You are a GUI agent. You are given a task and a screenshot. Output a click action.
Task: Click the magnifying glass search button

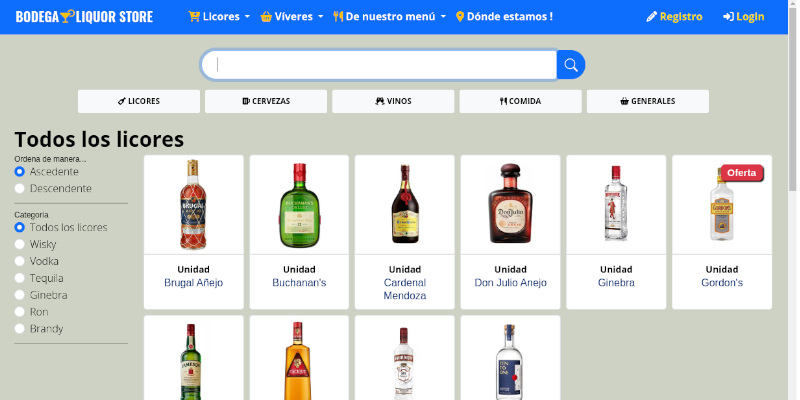pos(570,65)
